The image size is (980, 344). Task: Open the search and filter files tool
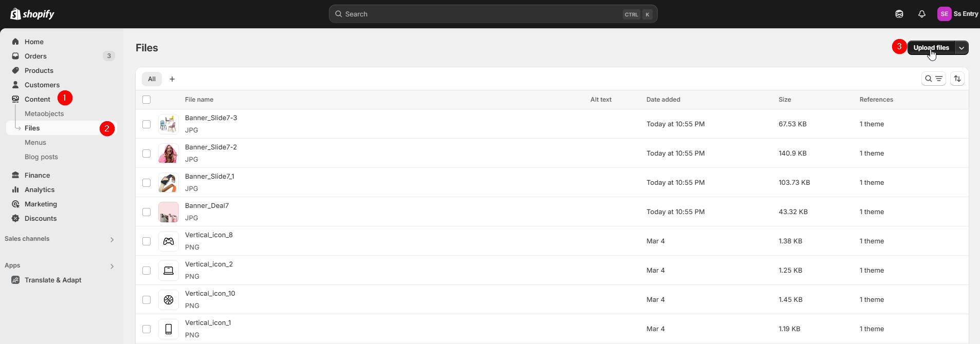point(933,79)
